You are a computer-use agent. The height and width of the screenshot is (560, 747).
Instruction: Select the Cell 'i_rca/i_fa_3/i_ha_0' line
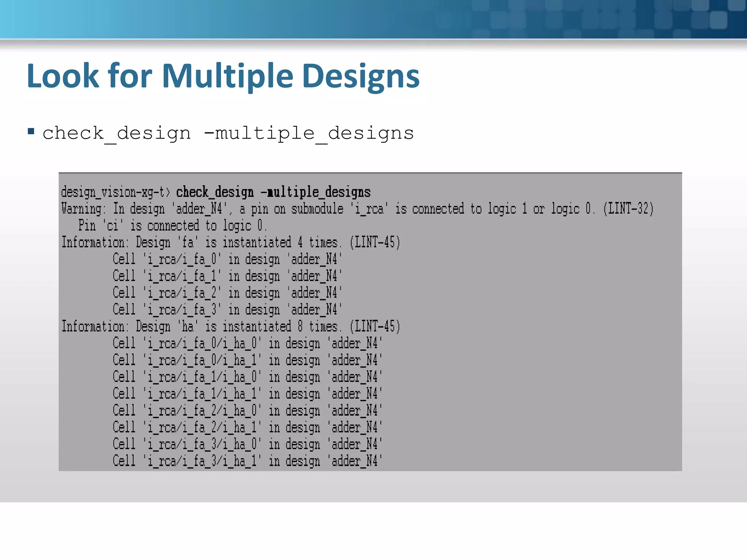(247, 444)
